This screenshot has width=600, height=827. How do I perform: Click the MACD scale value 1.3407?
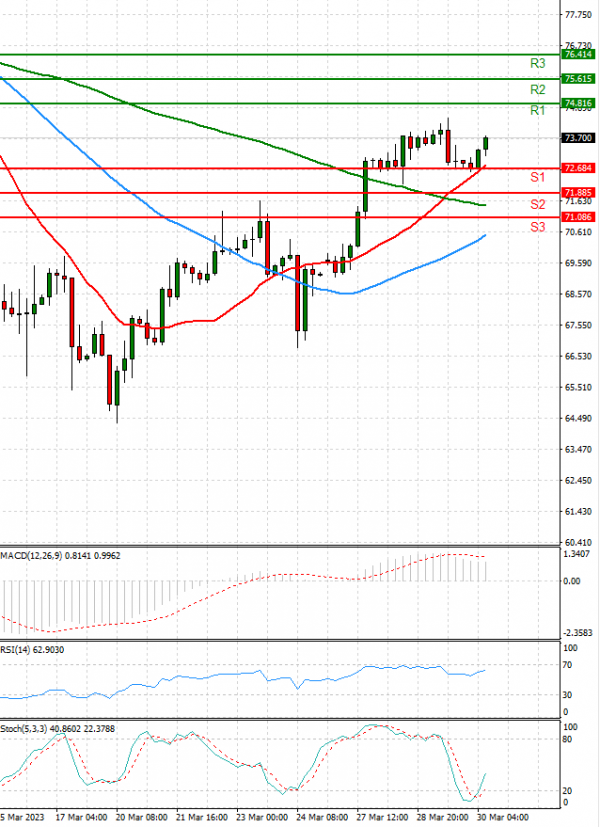coord(577,554)
